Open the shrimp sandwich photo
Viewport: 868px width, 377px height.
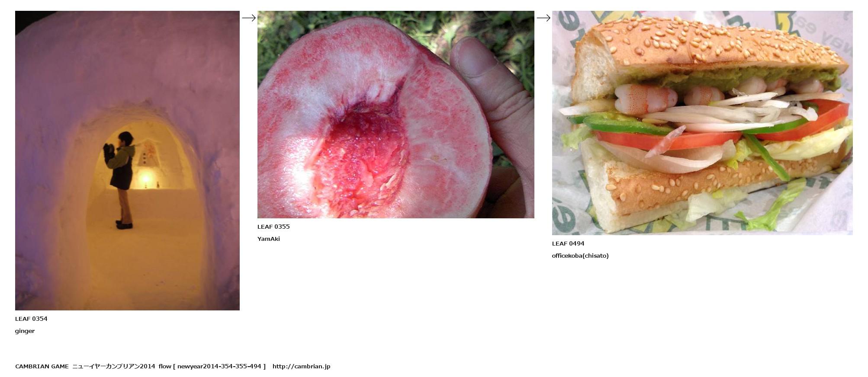702,123
